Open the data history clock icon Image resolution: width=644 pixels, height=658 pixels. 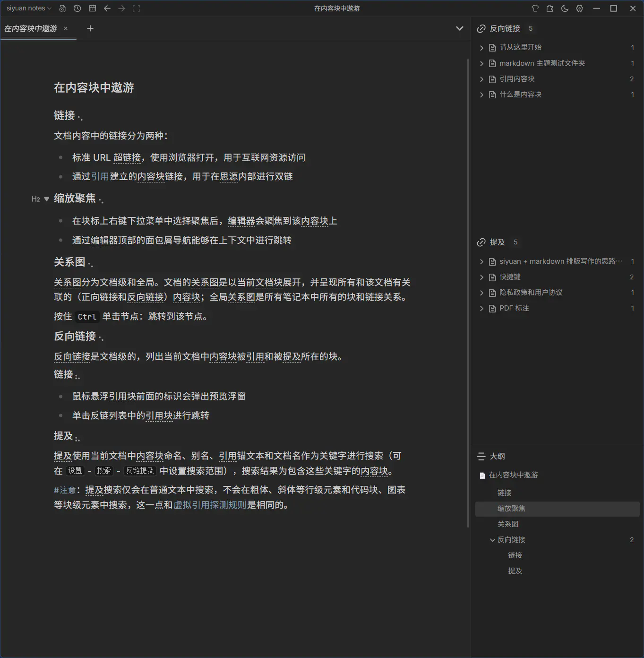pos(77,9)
